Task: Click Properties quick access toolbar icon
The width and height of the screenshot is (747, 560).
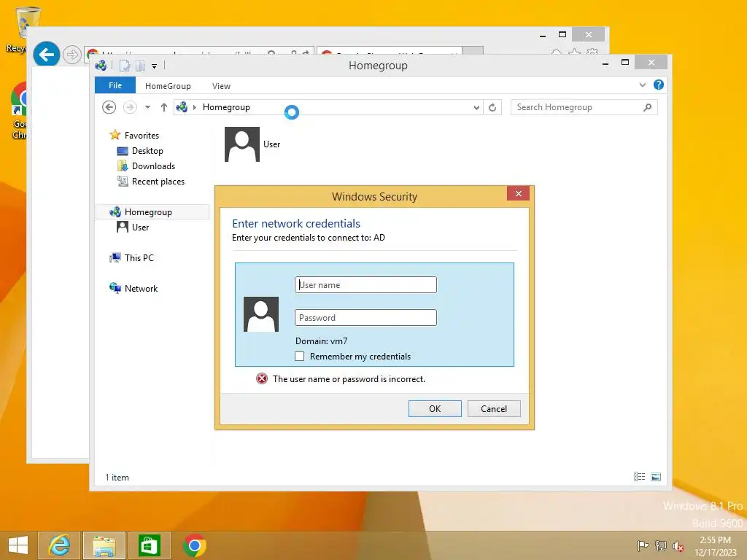Action: pyautogui.click(x=125, y=66)
